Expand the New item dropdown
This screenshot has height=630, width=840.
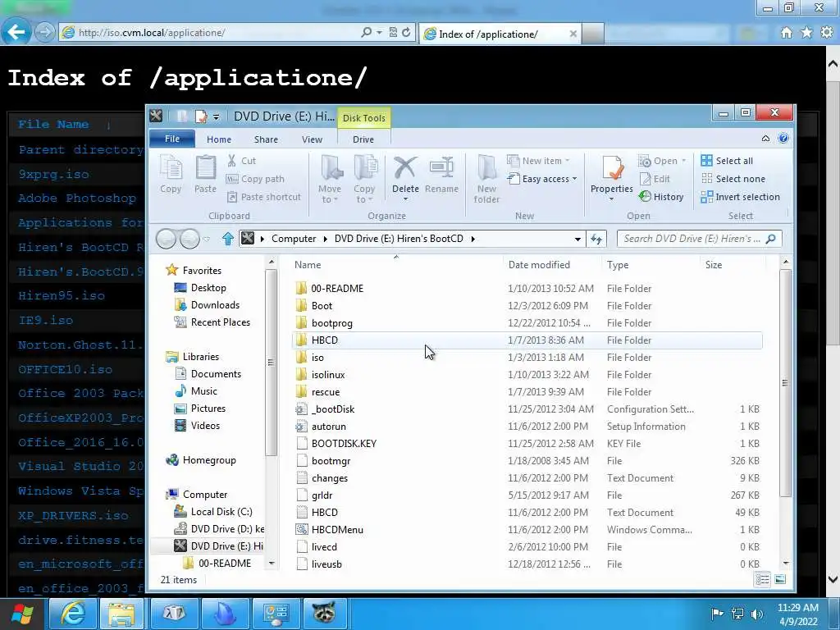568,161
